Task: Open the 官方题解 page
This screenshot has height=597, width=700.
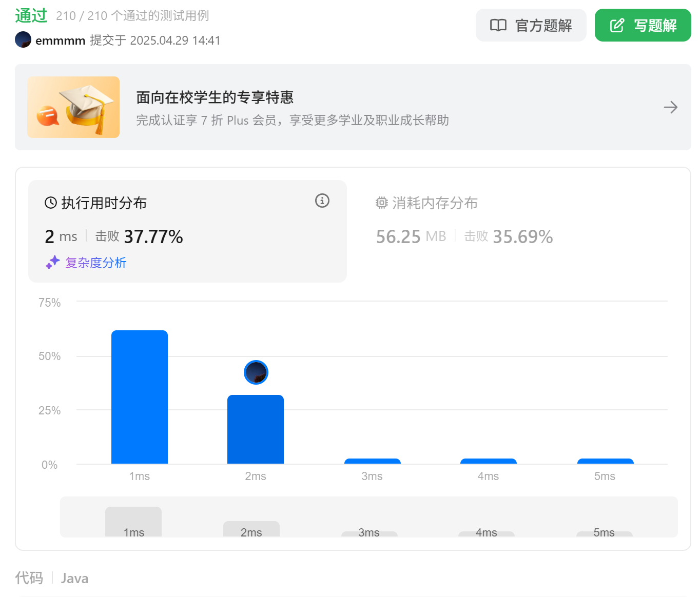Action: pos(531,25)
